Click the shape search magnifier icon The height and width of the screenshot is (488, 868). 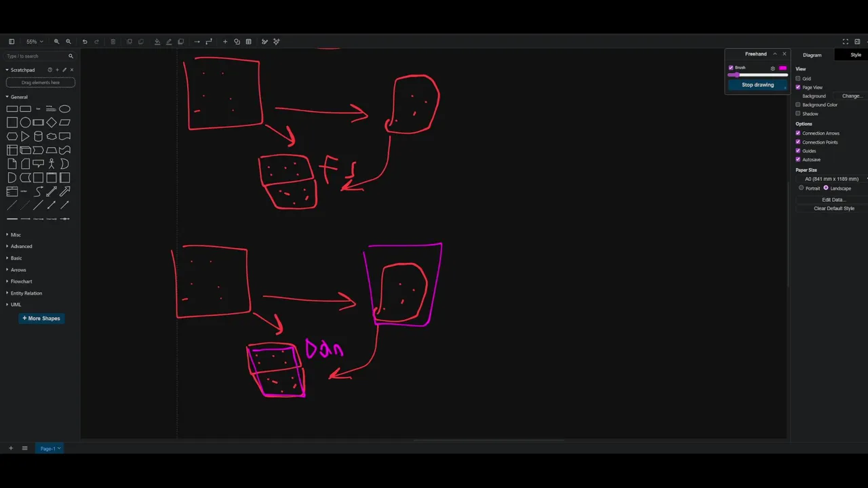tap(71, 56)
